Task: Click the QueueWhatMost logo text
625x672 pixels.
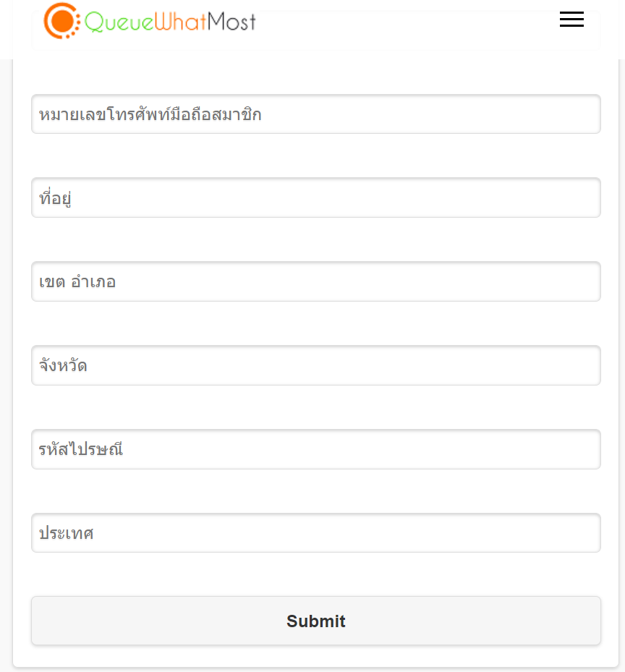Action: (x=170, y=22)
